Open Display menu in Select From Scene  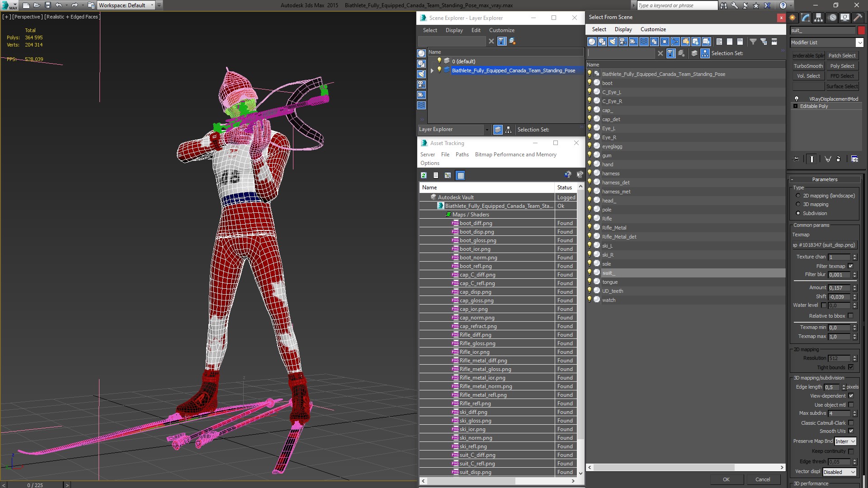(623, 29)
